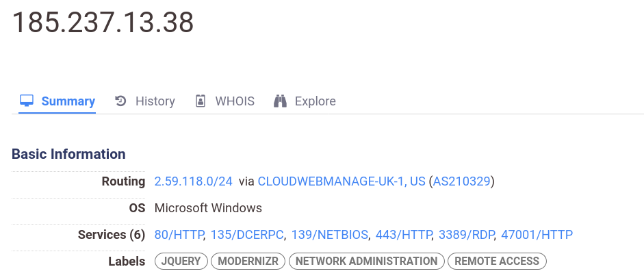View the 80/HTTP service
The image size is (644, 280).
point(179,235)
